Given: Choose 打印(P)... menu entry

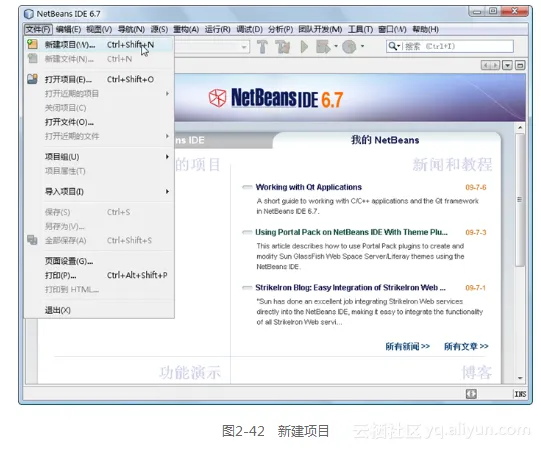Looking at the screenshot, I should [x=99, y=275].
